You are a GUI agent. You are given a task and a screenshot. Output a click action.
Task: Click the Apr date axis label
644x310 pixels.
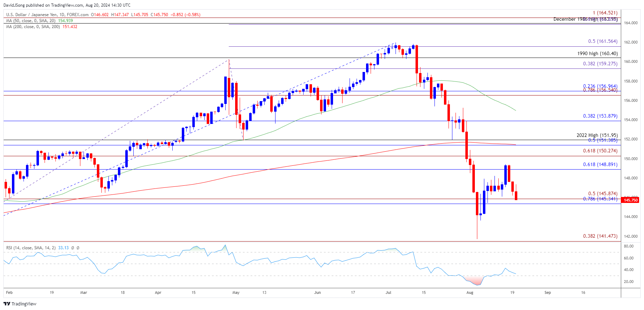[158, 292]
